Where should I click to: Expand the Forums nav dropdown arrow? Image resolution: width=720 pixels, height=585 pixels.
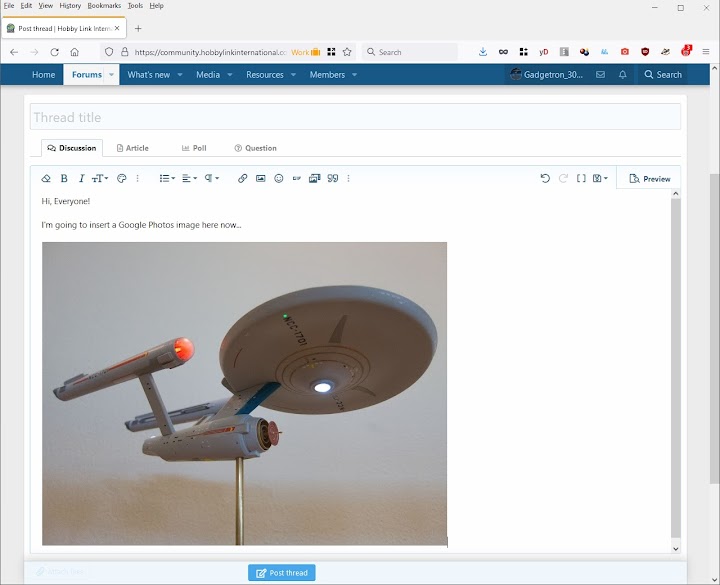(111, 75)
